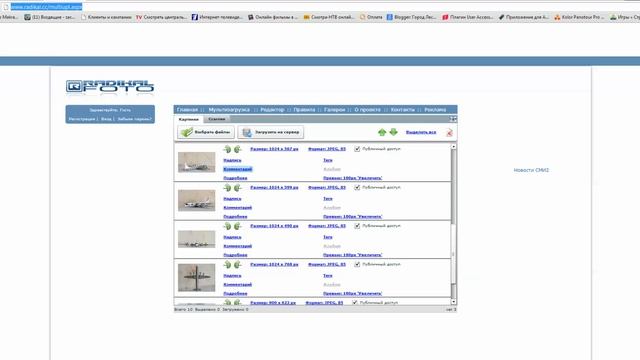Click the Регистрация link in the left panel

coord(82,119)
